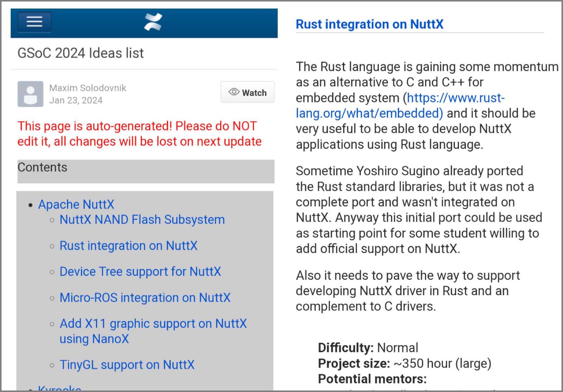Image resolution: width=563 pixels, height=392 pixels.
Task: Open the Apache NuttX contents link
Action: [76, 204]
